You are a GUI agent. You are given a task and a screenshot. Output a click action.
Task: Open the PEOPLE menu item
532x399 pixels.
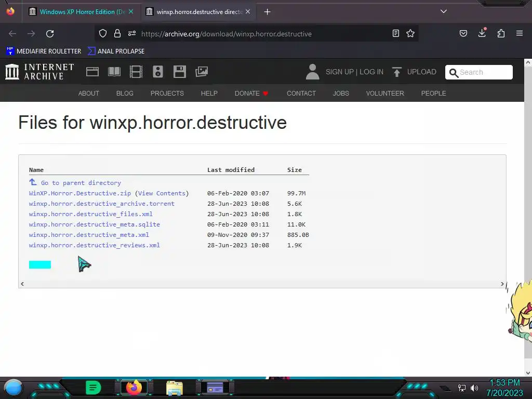click(434, 94)
